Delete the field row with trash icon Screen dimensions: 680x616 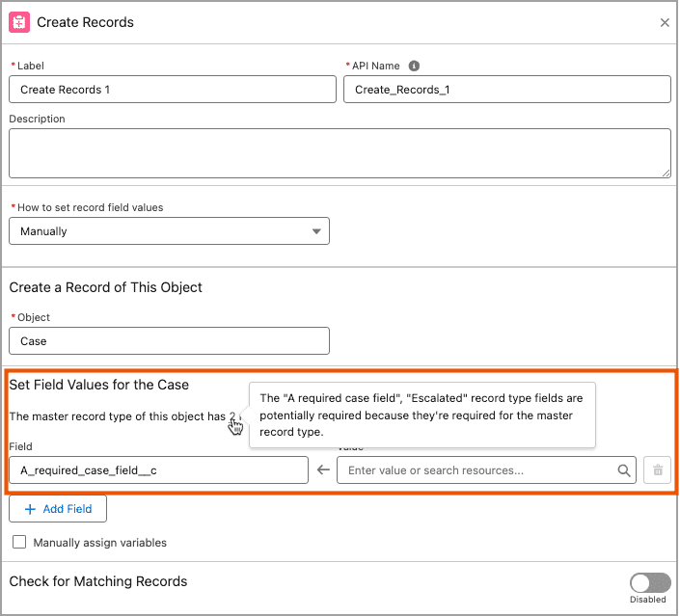(658, 470)
